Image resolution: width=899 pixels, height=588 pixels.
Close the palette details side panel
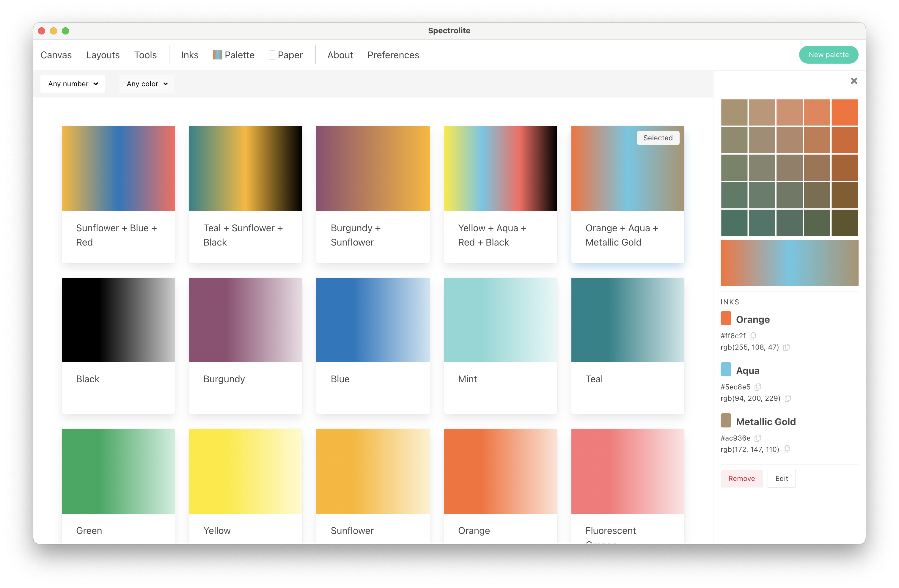click(854, 81)
